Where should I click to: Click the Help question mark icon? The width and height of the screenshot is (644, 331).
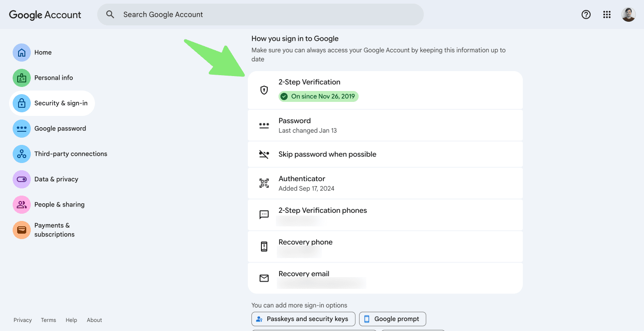coord(586,14)
